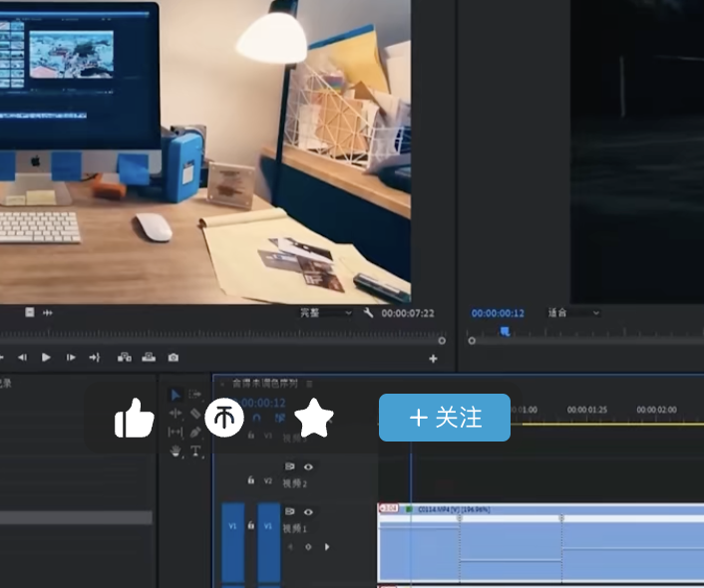Viewport: 704px width, 588px height.
Task: Click the Export Frame camera icon
Action: tap(174, 358)
